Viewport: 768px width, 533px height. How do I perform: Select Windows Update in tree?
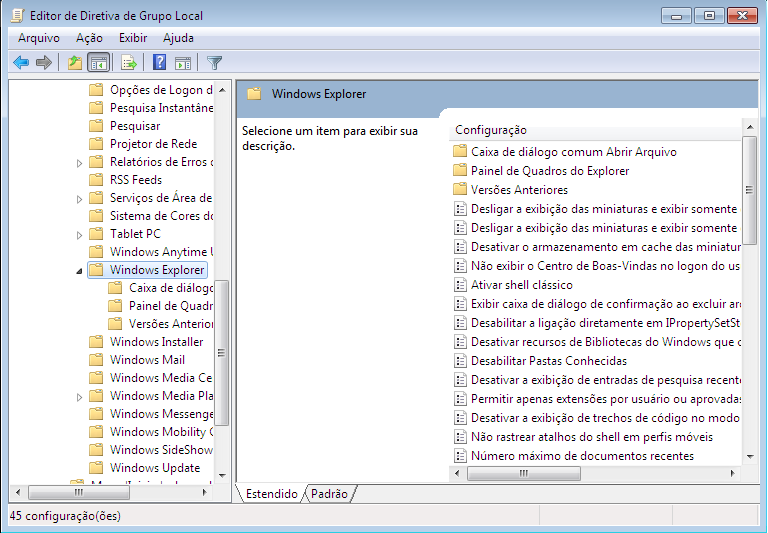pos(145,468)
